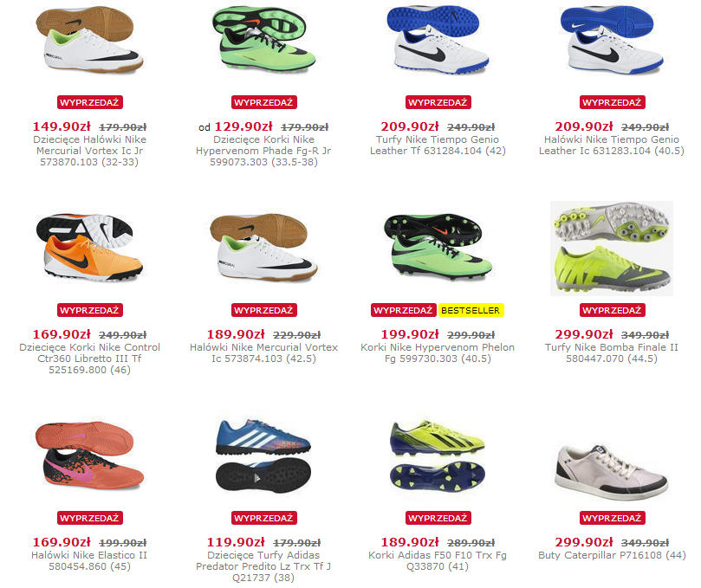Viewport: 701px width, 588px height.
Task: Open the blue Adidas Predator Predito image
Action: pyautogui.click(x=263, y=456)
